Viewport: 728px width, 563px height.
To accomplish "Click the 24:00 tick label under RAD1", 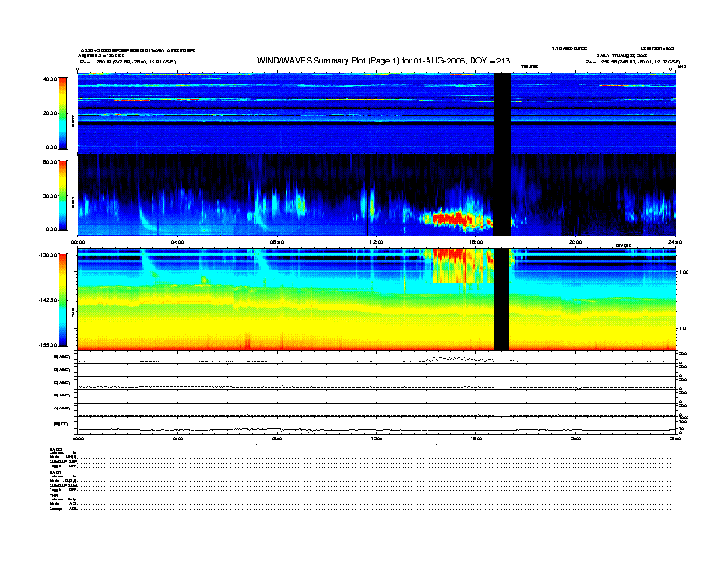I will coord(675,242).
